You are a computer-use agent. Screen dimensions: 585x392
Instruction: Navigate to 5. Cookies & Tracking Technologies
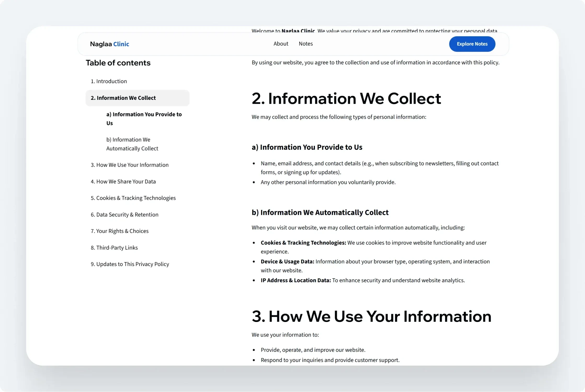pyautogui.click(x=133, y=198)
